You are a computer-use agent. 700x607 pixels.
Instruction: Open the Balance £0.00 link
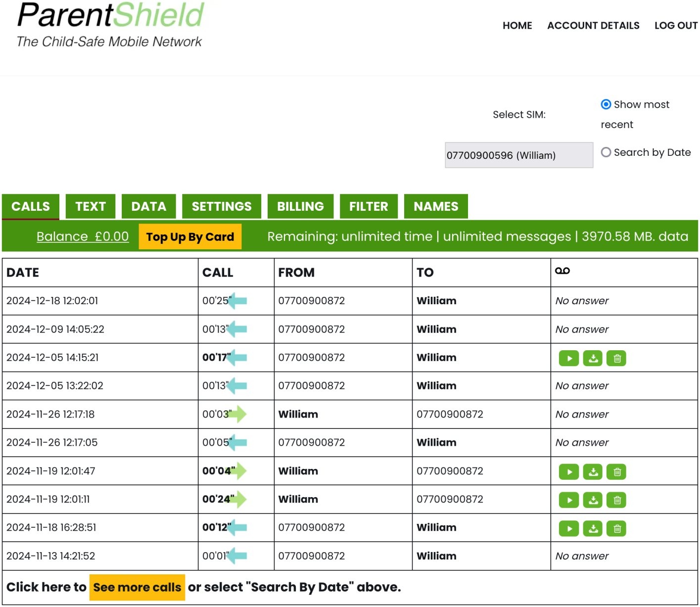coord(83,236)
